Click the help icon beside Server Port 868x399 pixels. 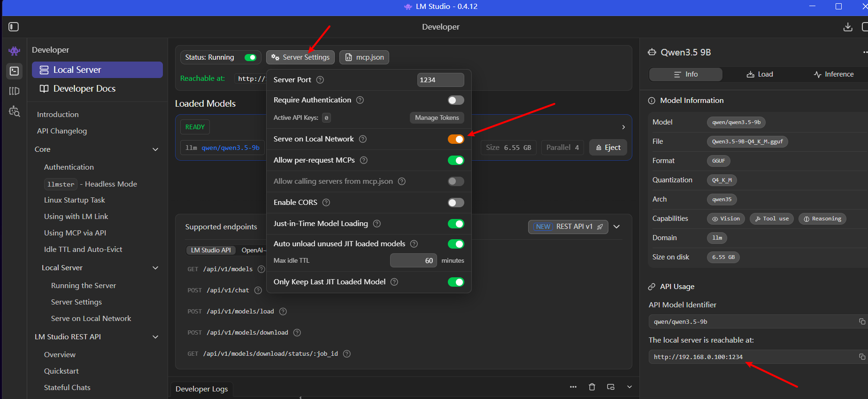[x=320, y=80]
